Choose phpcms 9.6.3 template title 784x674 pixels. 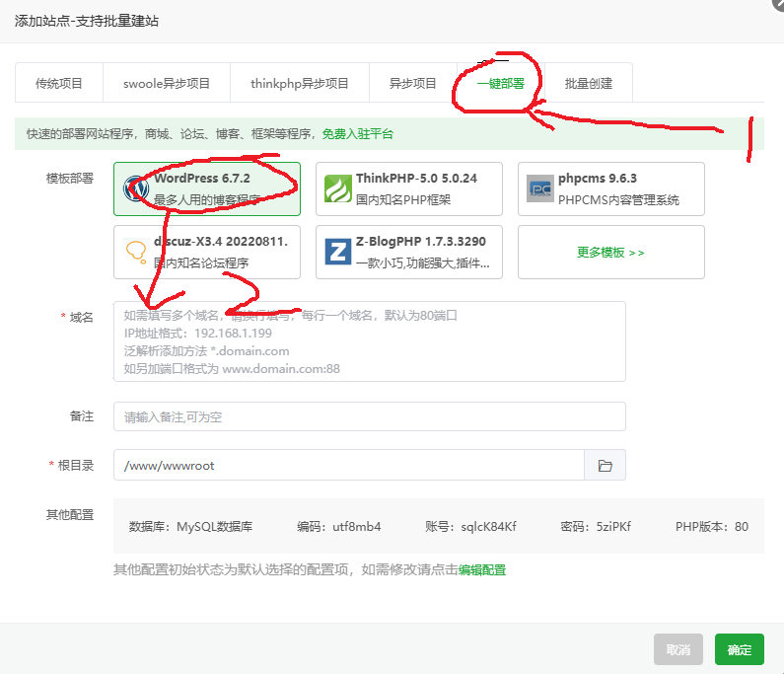pyautogui.click(x=598, y=179)
